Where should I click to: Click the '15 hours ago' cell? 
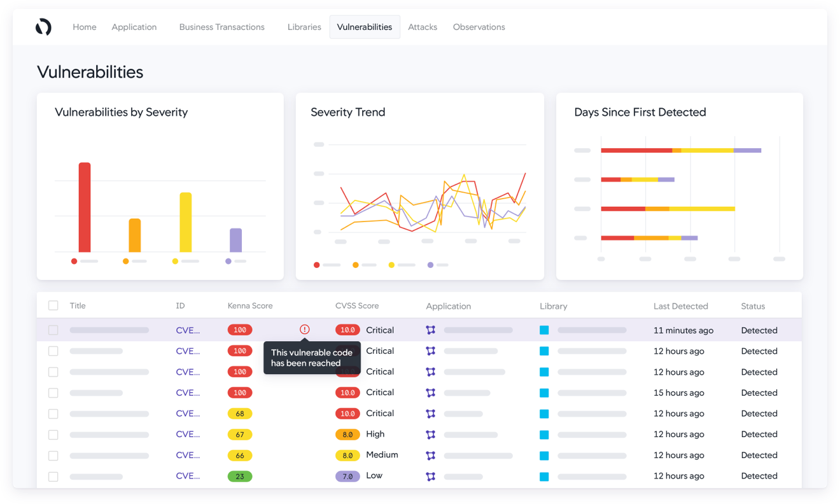click(x=679, y=393)
